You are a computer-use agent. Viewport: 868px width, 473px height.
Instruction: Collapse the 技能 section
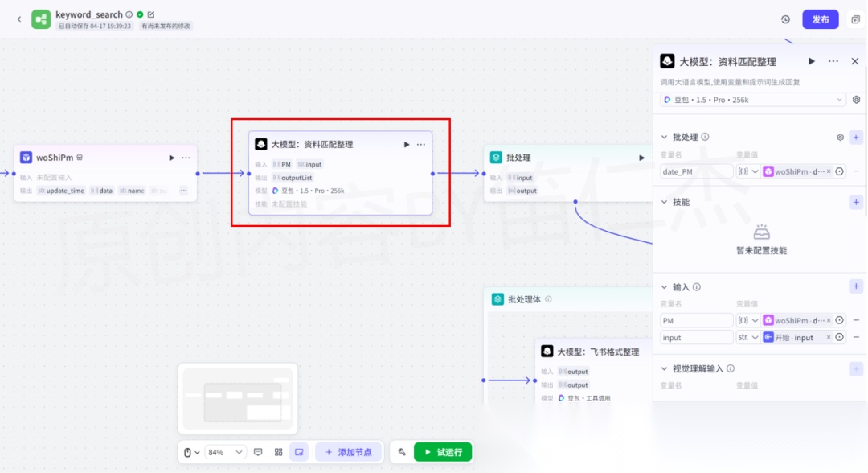click(x=664, y=202)
